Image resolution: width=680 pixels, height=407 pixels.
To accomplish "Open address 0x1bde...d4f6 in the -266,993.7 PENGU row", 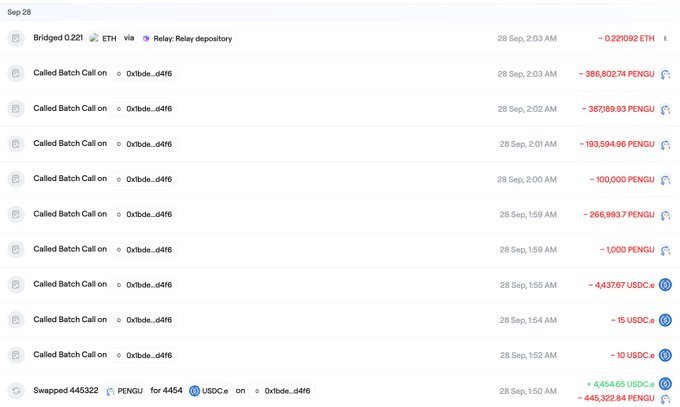I will click(x=144, y=214).
